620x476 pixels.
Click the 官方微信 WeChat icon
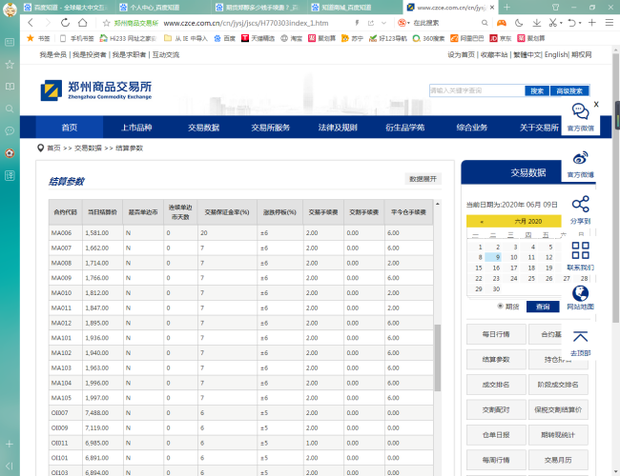(x=580, y=111)
